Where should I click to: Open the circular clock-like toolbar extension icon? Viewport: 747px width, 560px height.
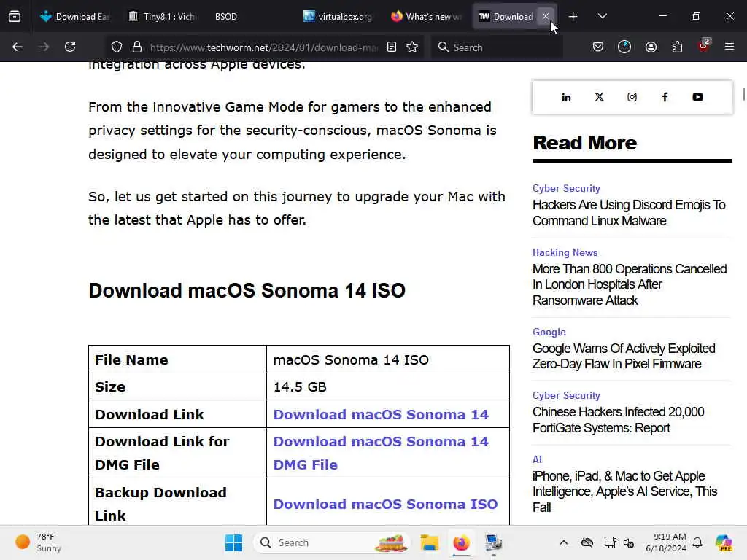coord(624,47)
